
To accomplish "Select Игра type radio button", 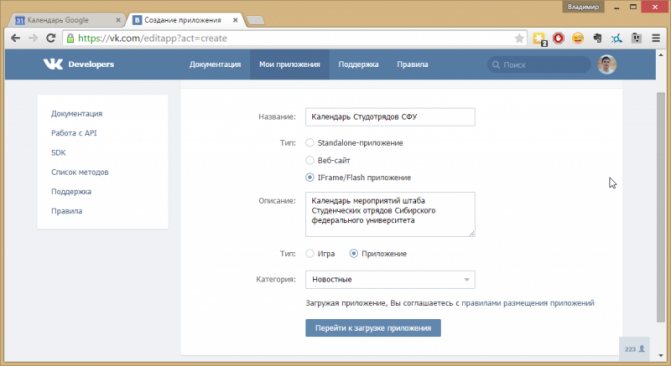I will [309, 253].
